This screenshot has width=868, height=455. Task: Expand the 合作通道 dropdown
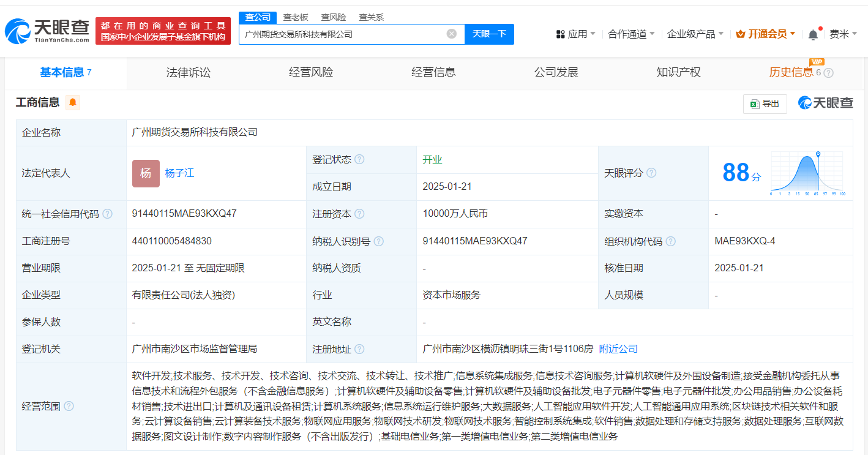coord(631,34)
